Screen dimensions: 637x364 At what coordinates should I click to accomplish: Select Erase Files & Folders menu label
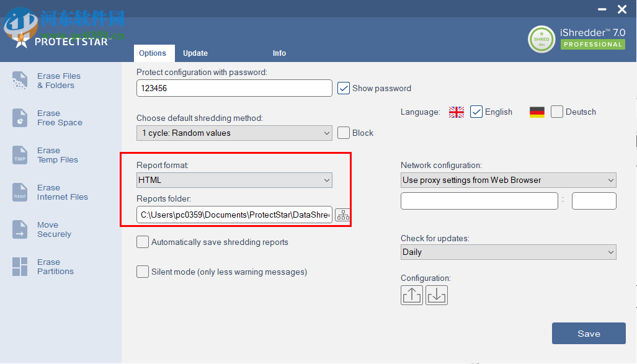coord(59,81)
